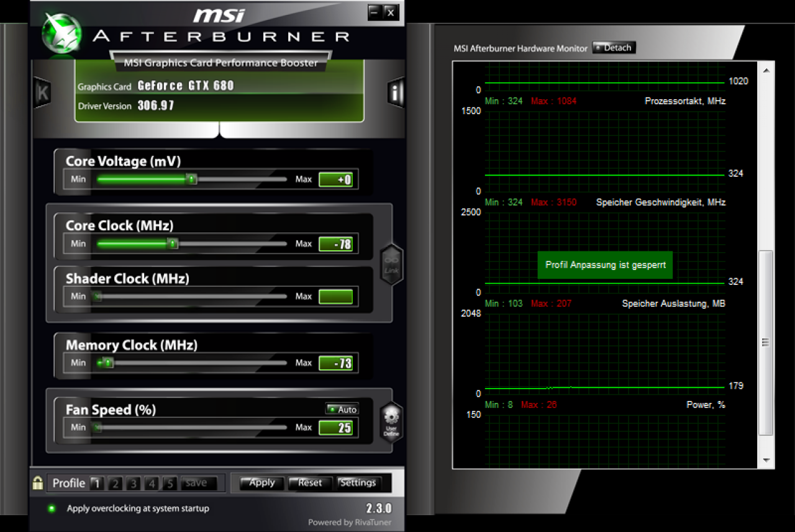Image resolution: width=795 pixels, height=532 pixels.
Task: Click the Memory Clock slider handle
Action: pyautogui.click(x=107, y=363)
